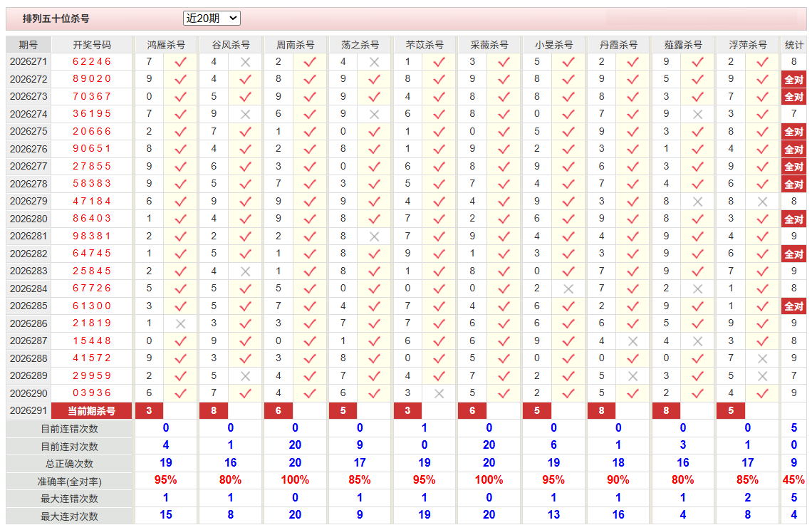
Task: Click the 最大连对次数 row label
Action: click(69, 516)
